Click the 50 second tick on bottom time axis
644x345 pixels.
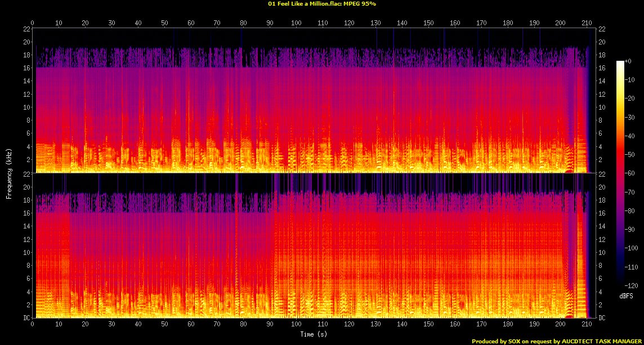(164, 325)
